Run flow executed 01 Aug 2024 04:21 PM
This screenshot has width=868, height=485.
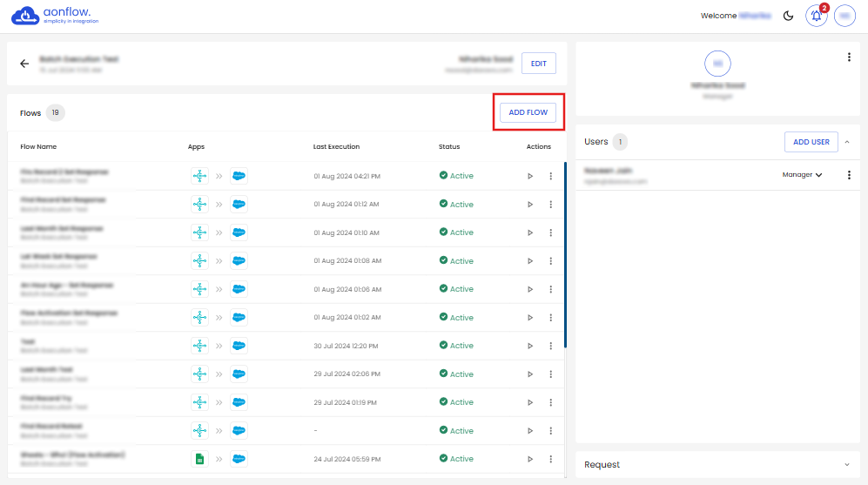pos(530,176)
